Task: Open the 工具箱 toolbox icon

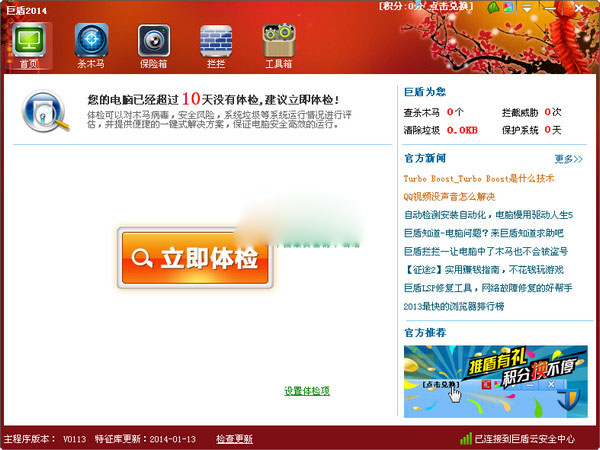Action: click(278, 44)
